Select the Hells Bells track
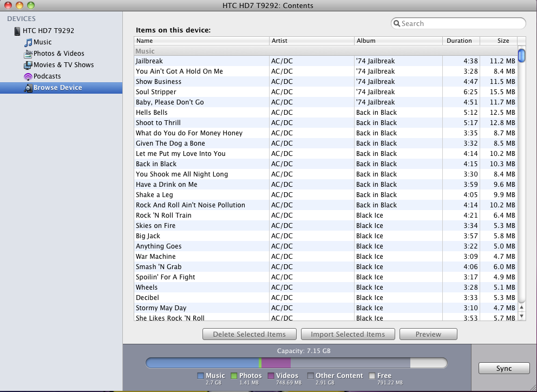537x392 pixels. point(326,113)
